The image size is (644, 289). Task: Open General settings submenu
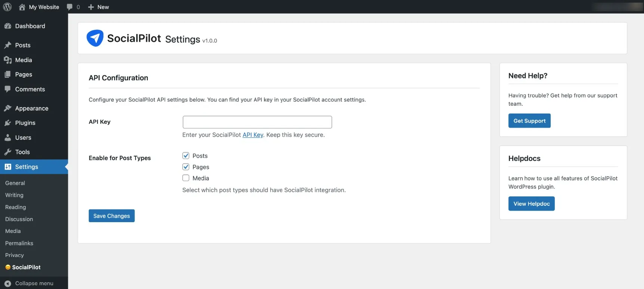click(x=15, y=183)
